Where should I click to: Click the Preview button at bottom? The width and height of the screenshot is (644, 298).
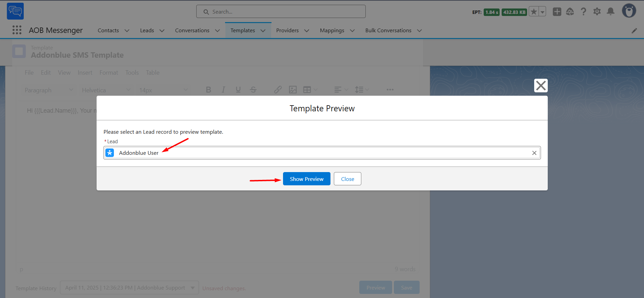376,287
